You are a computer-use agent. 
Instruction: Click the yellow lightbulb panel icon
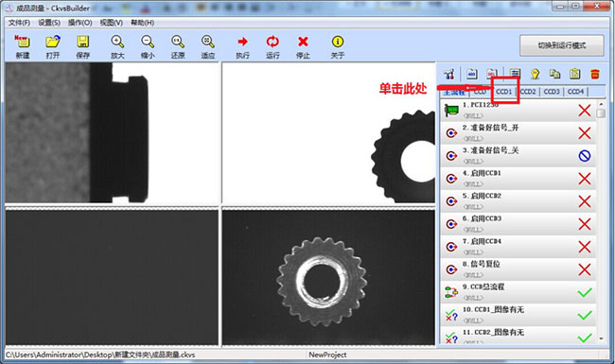[535, 74]
